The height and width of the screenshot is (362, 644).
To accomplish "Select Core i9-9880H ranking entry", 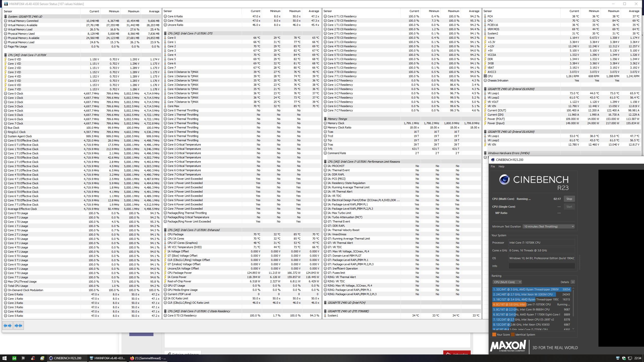I will click(532, 309).
